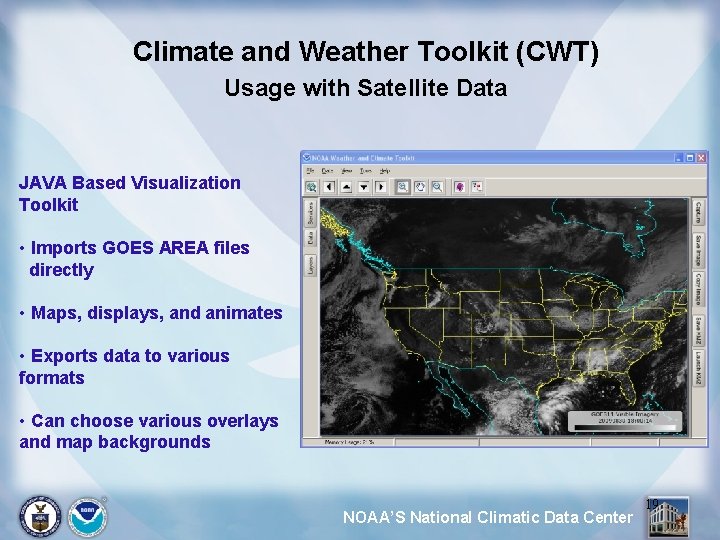Screen dimensions: 720x540
Task: Open the Help menu
Action: (x=384, y=171)
